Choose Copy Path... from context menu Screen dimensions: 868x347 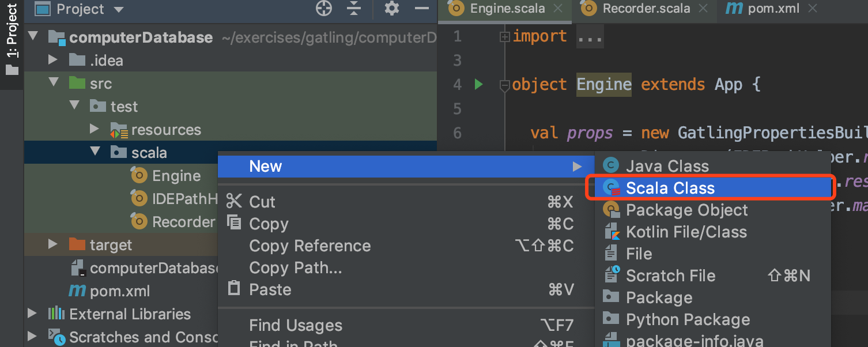pyautogui.click(x=406, y=267)
